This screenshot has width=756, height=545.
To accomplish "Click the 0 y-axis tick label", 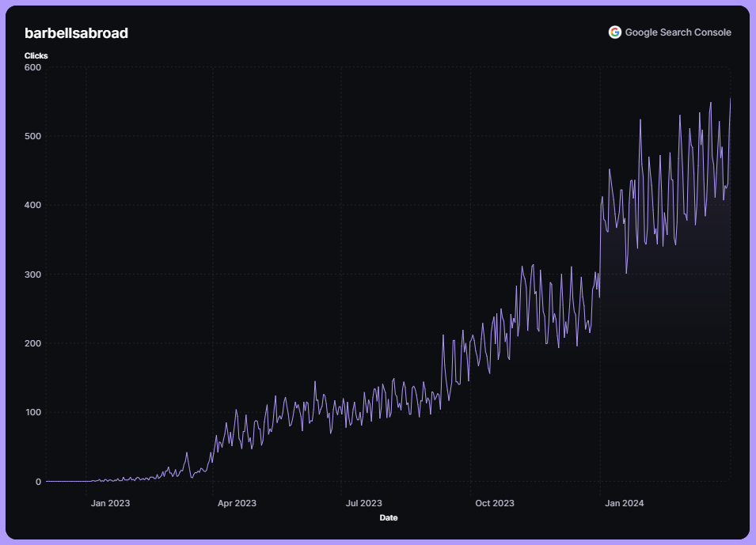I will (38, 481).
